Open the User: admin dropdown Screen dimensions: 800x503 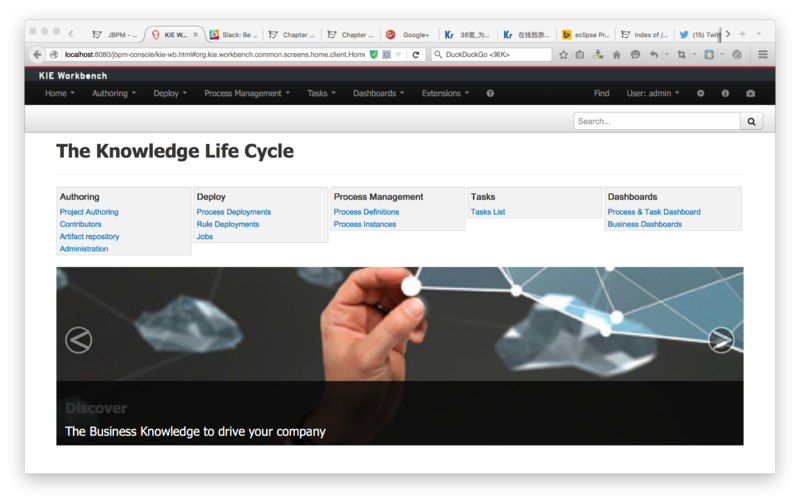click(x=652, y=93)
